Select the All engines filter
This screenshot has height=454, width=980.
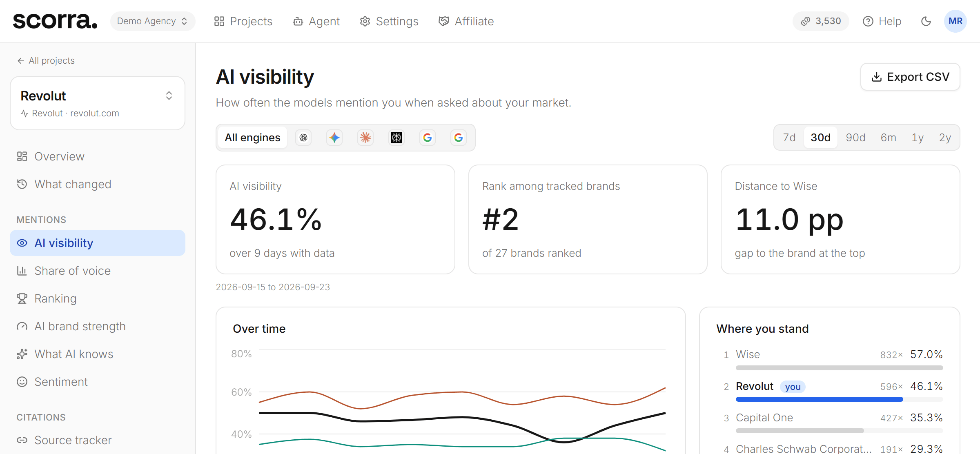252,138
